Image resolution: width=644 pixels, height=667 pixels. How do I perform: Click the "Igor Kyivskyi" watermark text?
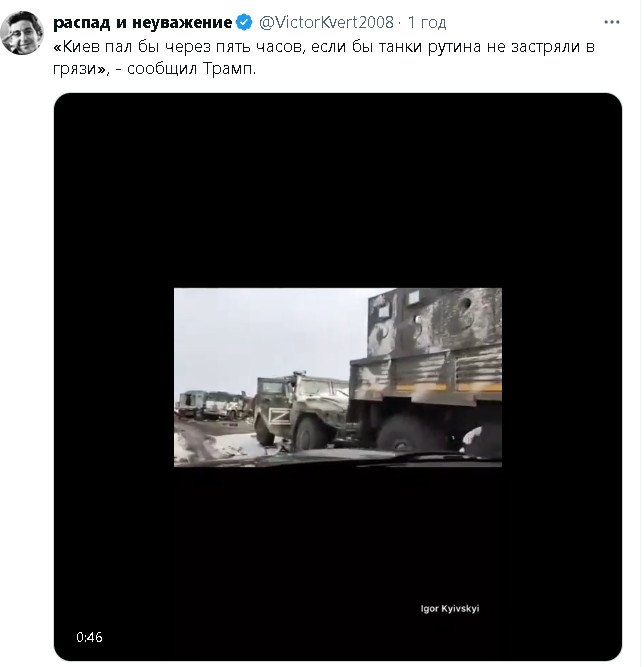449,608
